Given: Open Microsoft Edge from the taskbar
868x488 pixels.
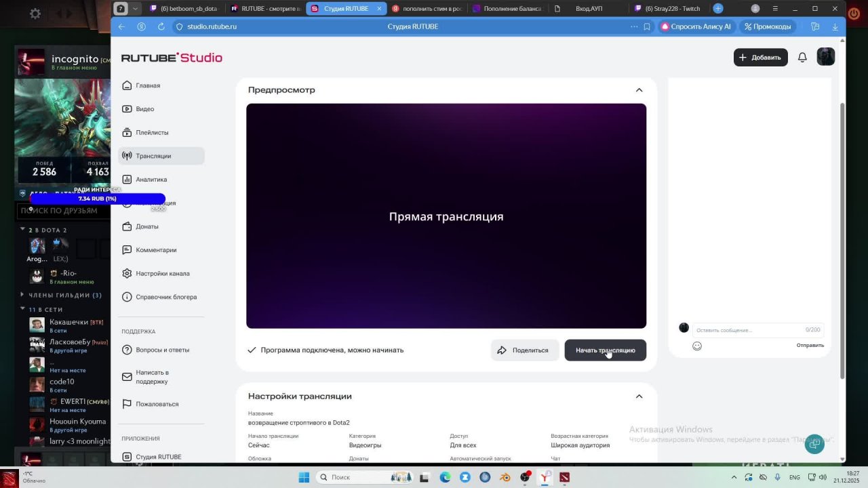Looking at the screenshot, I should point(445,477).
